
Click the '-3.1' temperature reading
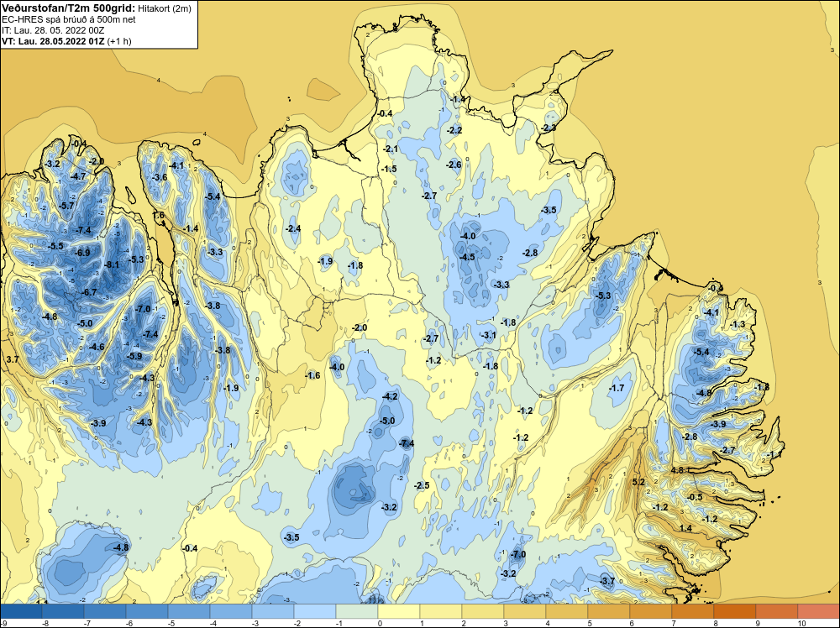[489, 335]
